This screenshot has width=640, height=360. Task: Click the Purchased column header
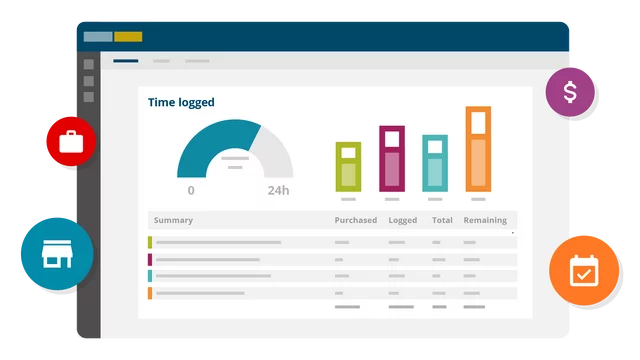coord(356,220)
